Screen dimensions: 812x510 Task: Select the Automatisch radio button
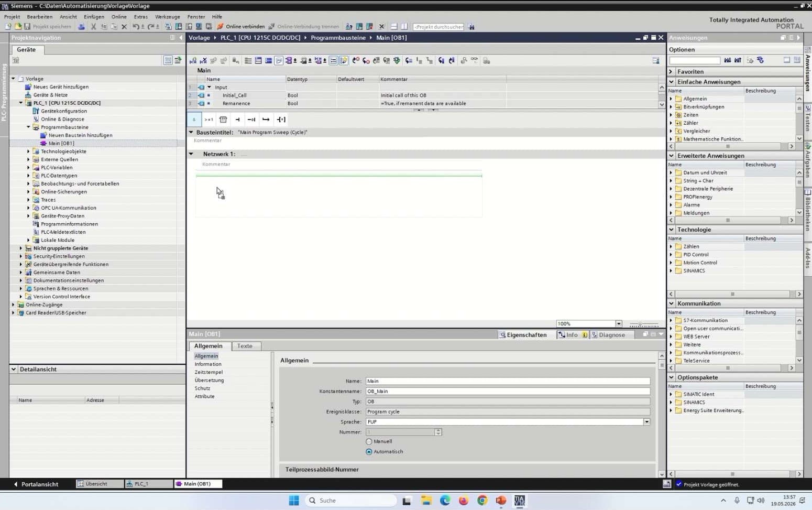369,452
